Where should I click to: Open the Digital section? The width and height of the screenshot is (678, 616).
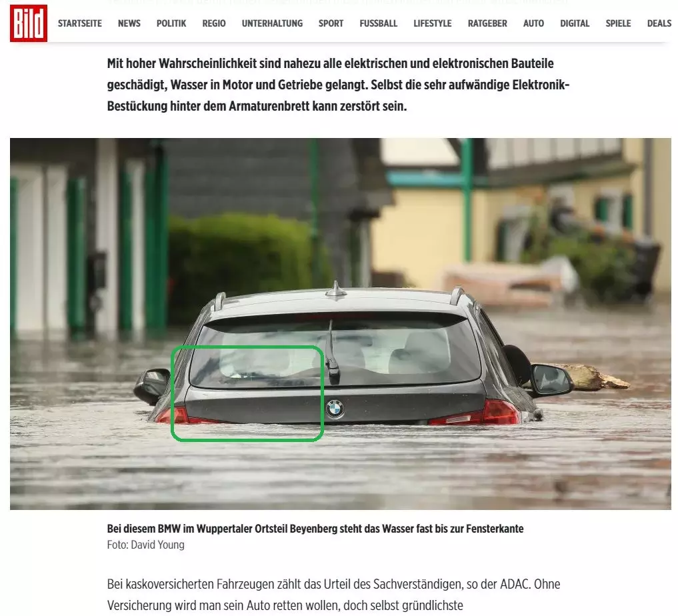point(575,23)
